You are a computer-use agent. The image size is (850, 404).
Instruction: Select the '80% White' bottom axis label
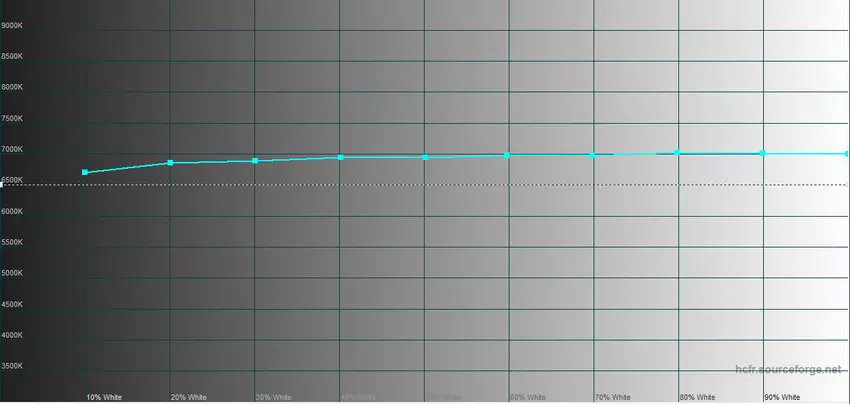[697, 397]
